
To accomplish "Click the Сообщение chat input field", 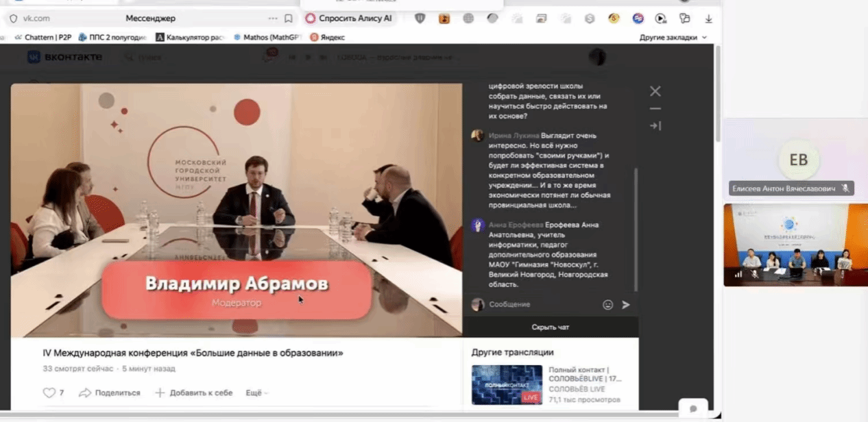I will pos(542,305).
